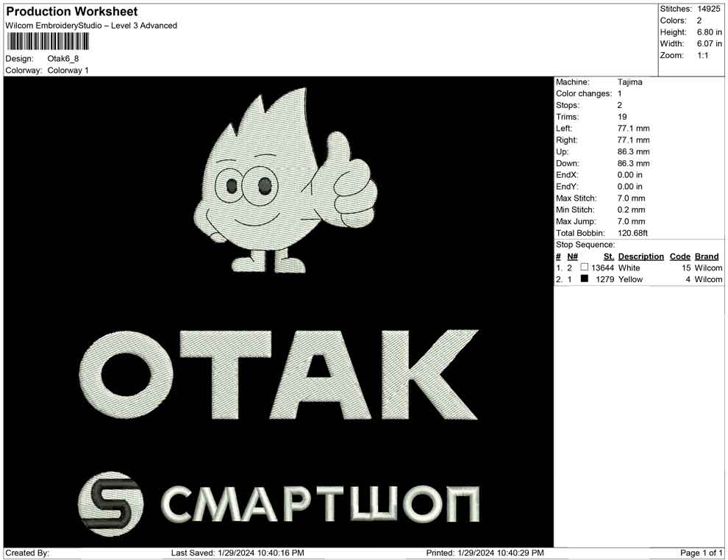This screenshot has height=560, width=728.
Task: Click the 'EndY:' label
Action: (x=567, y=187)
